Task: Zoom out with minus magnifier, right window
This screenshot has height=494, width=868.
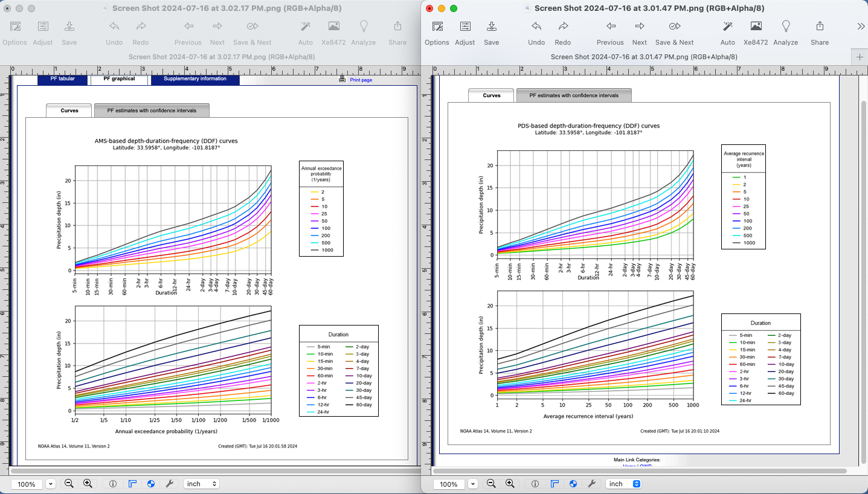Action: (491, 484)
